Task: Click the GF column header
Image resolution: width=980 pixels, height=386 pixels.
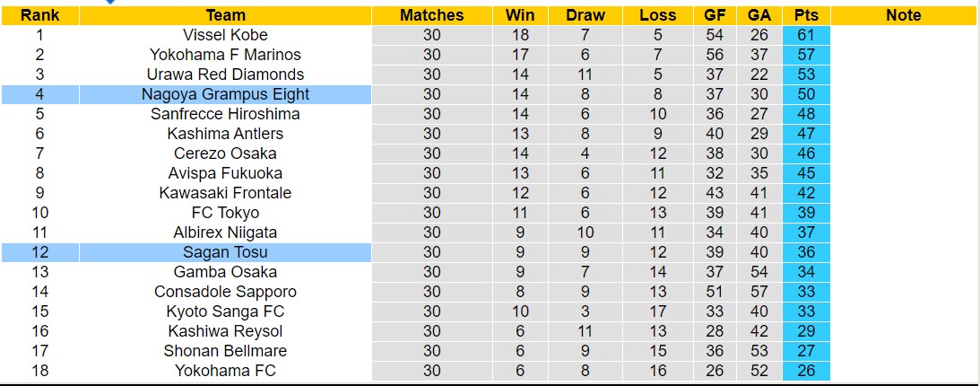Action: point(715,15)
